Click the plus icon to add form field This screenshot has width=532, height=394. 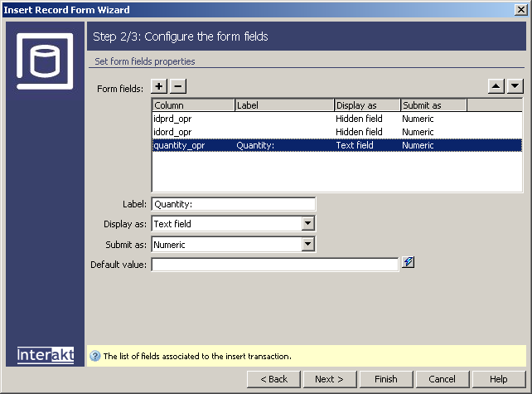click(x=160, y=86)
